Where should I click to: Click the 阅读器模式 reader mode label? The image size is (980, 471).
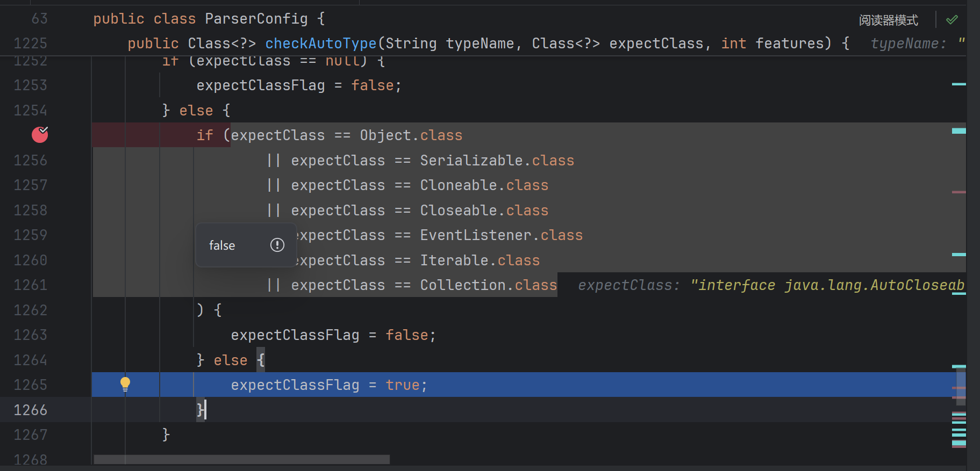(x=888, y=20)
